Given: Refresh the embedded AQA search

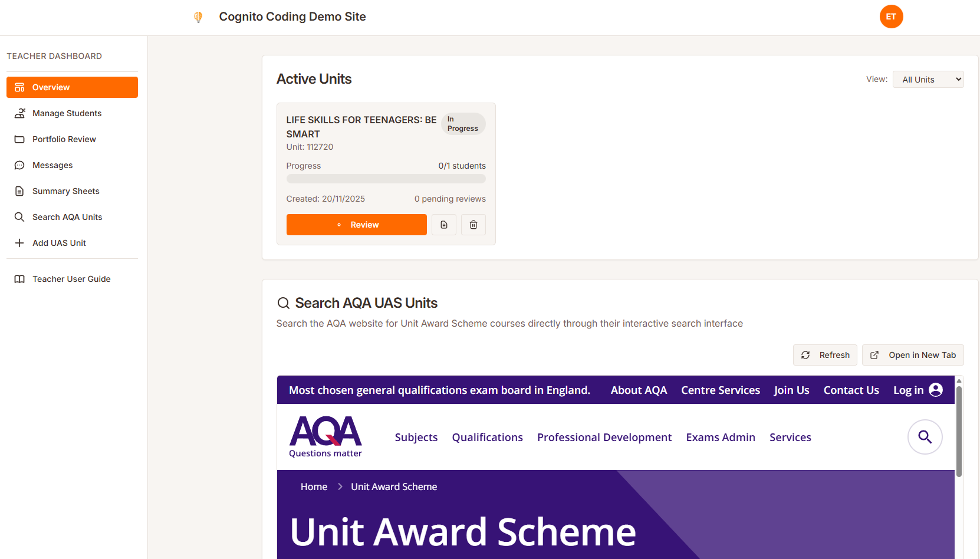Looking at the screenshot, I should click(825, 355).
